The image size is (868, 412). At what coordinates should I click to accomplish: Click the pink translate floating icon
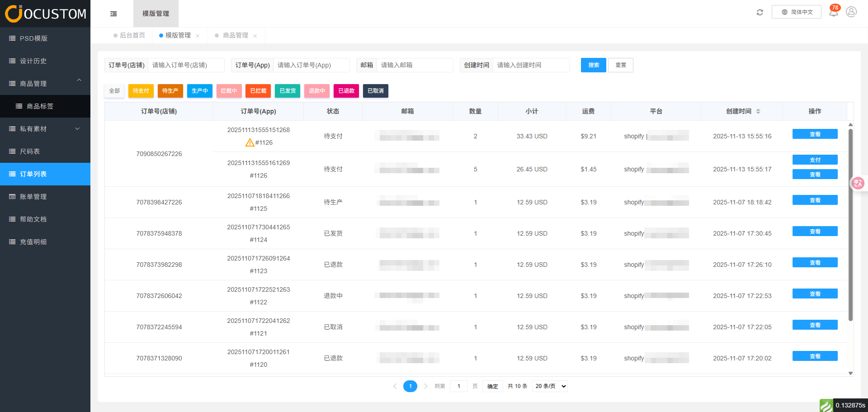pyautogui.click(x=858, y=183)
